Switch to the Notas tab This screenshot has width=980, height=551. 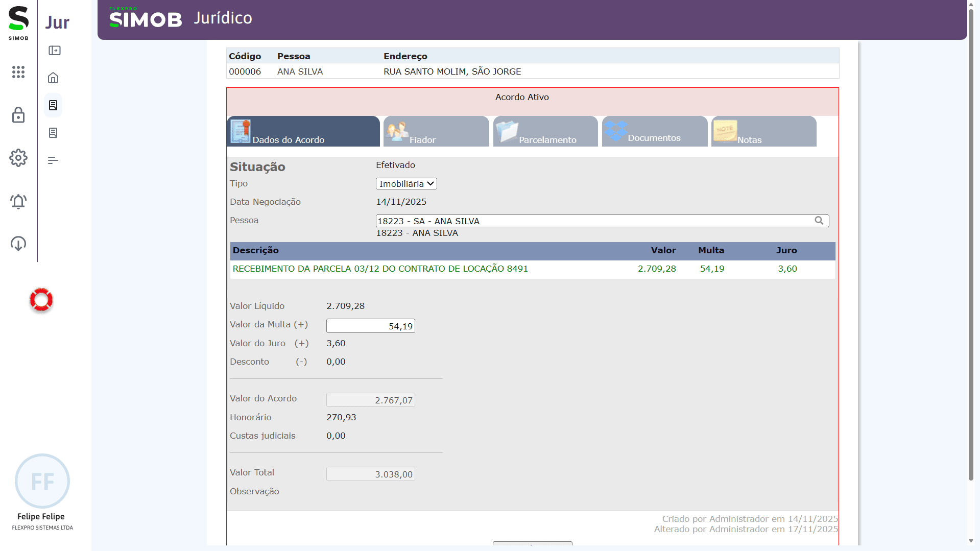[763, 132]
